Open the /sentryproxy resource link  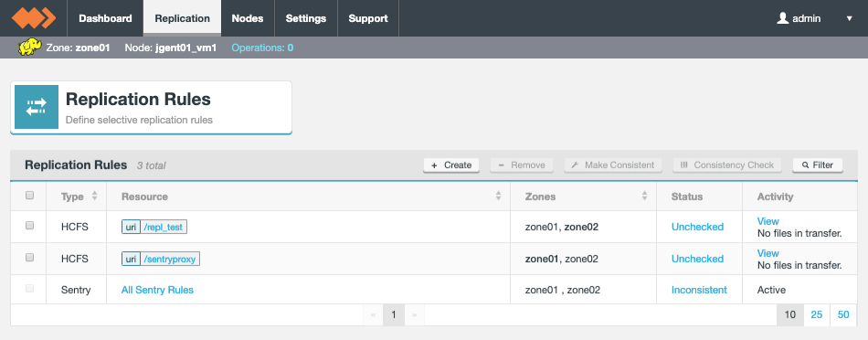click(x=170, y=259)
